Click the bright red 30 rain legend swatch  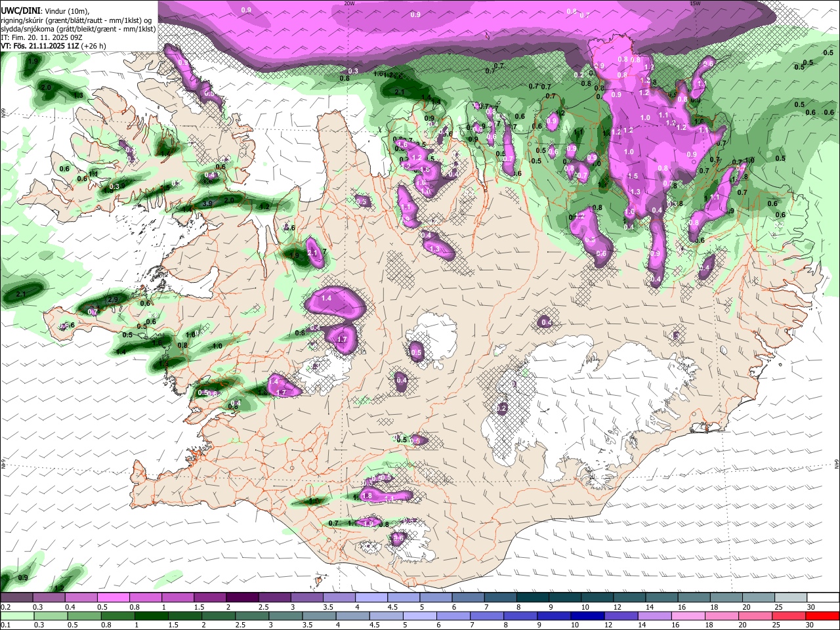[822, 616]
